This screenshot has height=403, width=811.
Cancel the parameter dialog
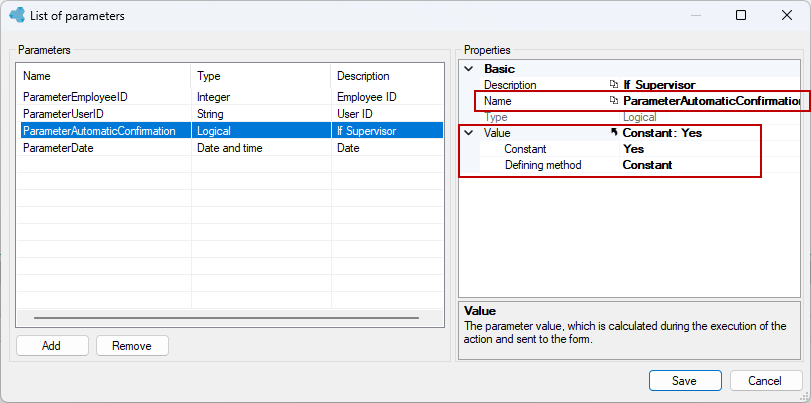coord(765,381)
